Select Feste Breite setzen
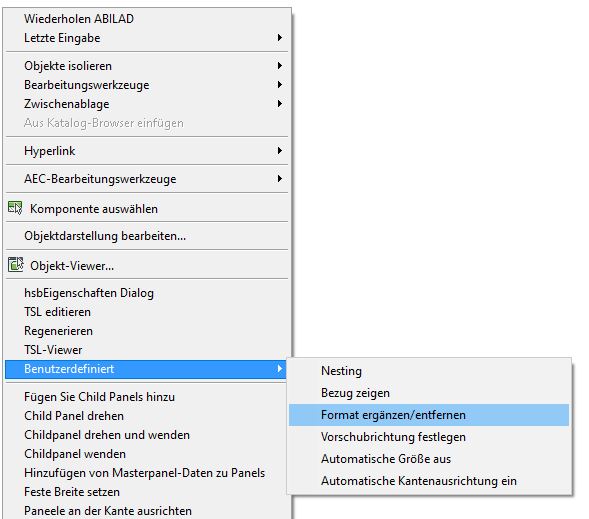This screenshot has width=589, height=519. (146, 492)
